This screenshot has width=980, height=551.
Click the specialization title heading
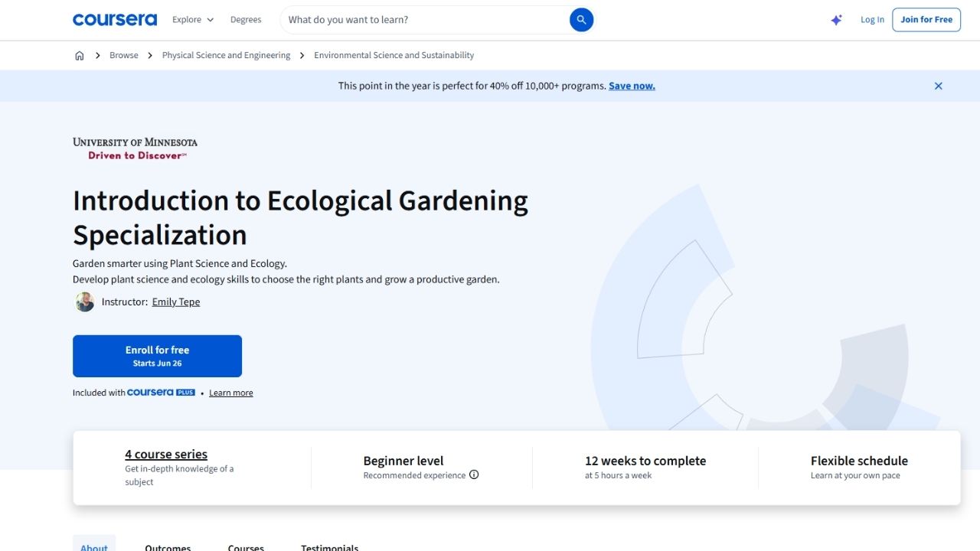(300, 217)
